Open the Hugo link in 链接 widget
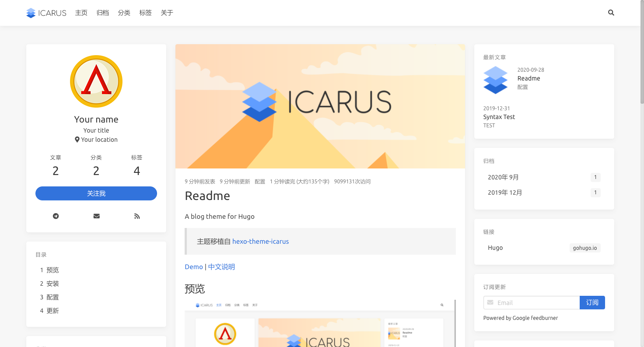Image resolution: width=644 pixels, height=347 pixels. pos(495,248)
